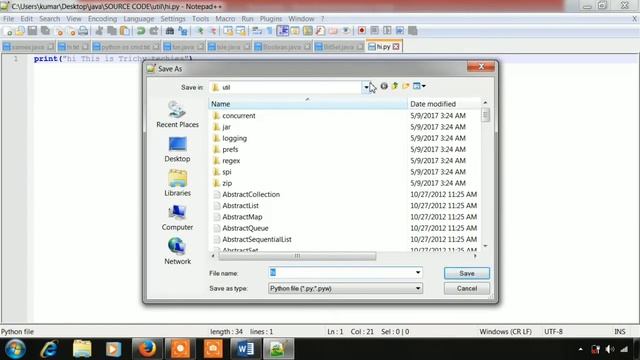The image size is (640, 360).
Task: Open the Language menu
Action: pyautogui.click(x=139, y=19)
